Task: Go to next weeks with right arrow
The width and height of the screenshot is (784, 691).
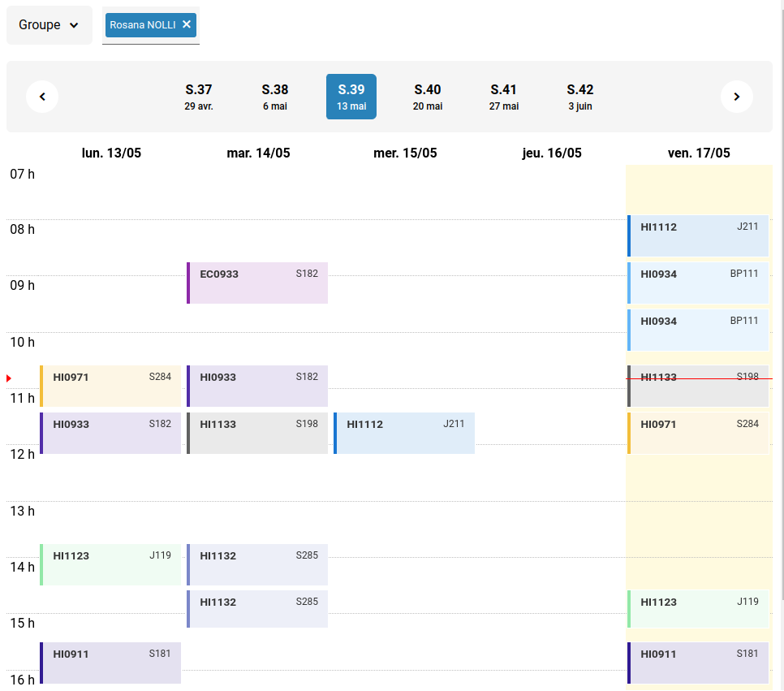Action: point(736,97)
